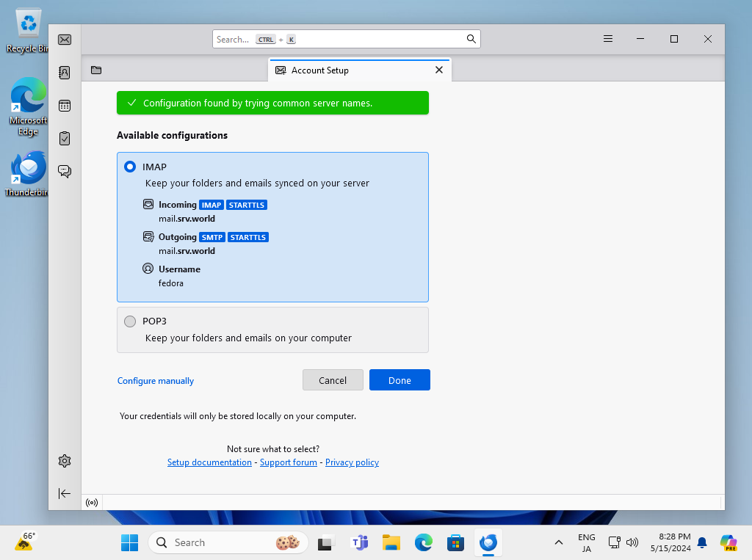
Task: Click the folder icon tab
Action: 96,70
